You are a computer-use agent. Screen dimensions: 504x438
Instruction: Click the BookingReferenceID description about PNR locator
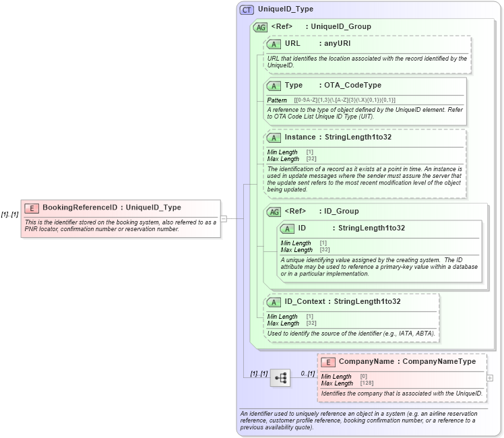click(x=120, y=226)
